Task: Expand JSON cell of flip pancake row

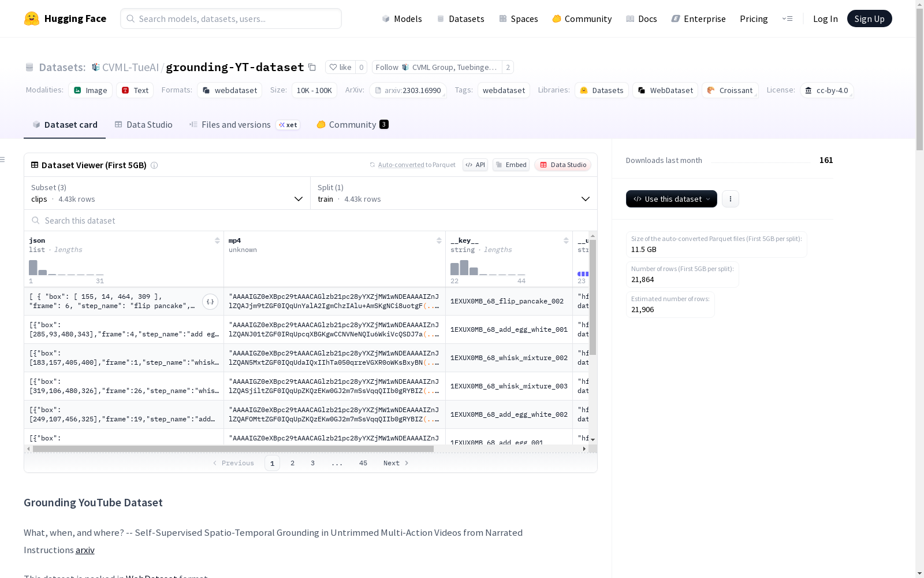Action: tap(210, 301)
